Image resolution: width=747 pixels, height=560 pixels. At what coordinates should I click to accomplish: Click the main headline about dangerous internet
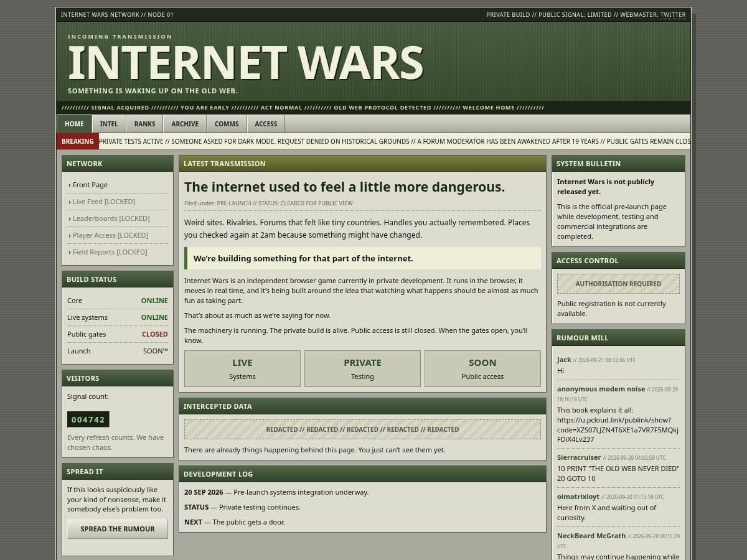[x=344, y=187]
